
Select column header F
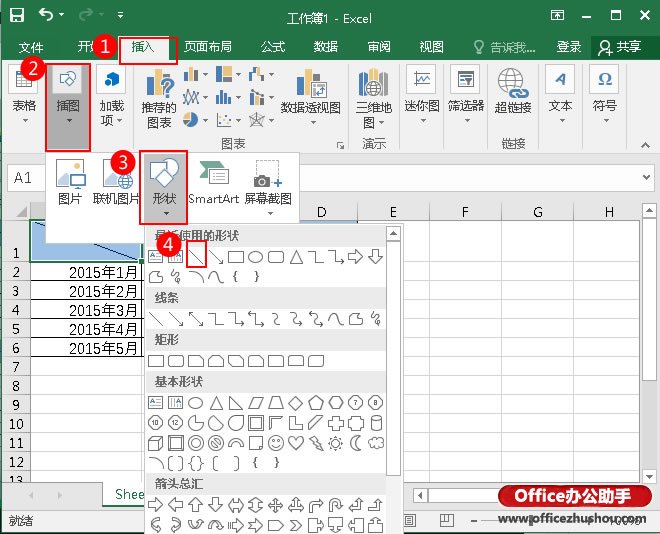[x=465, y=212]
